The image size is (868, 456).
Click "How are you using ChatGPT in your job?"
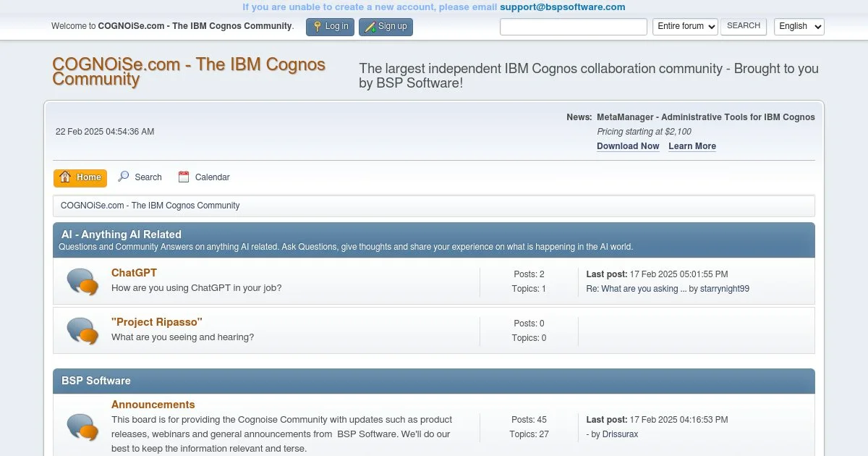(196, 288)
